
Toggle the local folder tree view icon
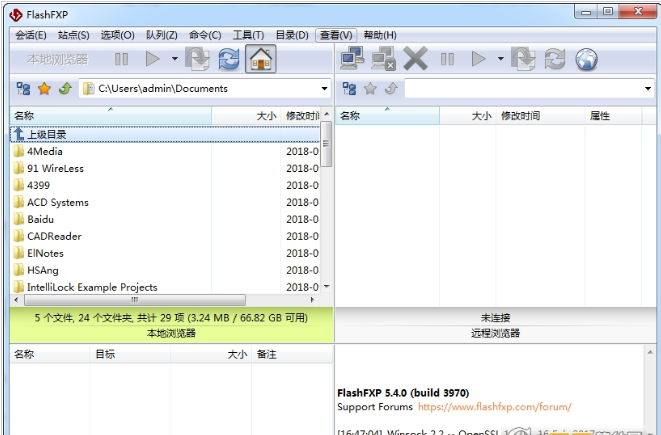(23, 89)
